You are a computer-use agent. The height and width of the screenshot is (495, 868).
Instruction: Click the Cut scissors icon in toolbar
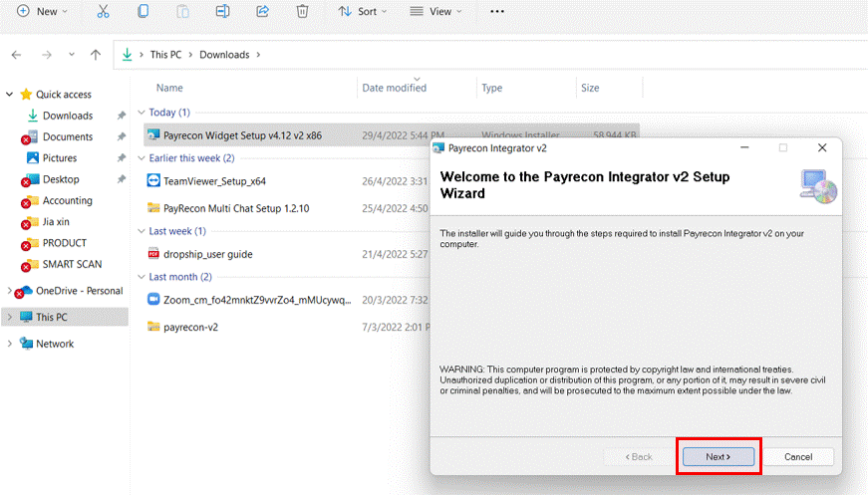coord(103,11)
